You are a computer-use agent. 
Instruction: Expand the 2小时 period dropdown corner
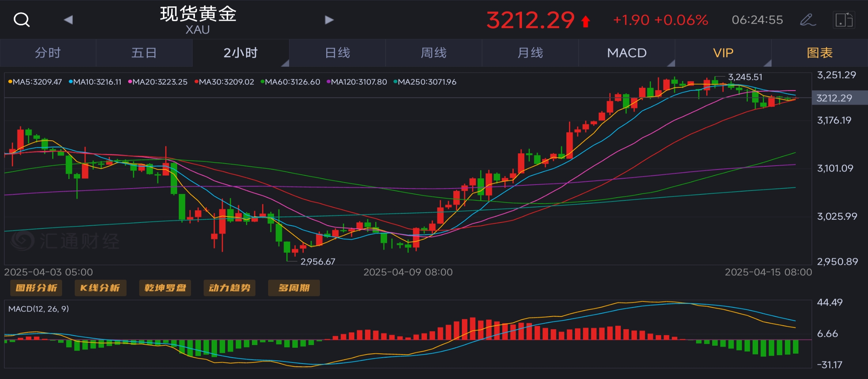coord(285,63)
